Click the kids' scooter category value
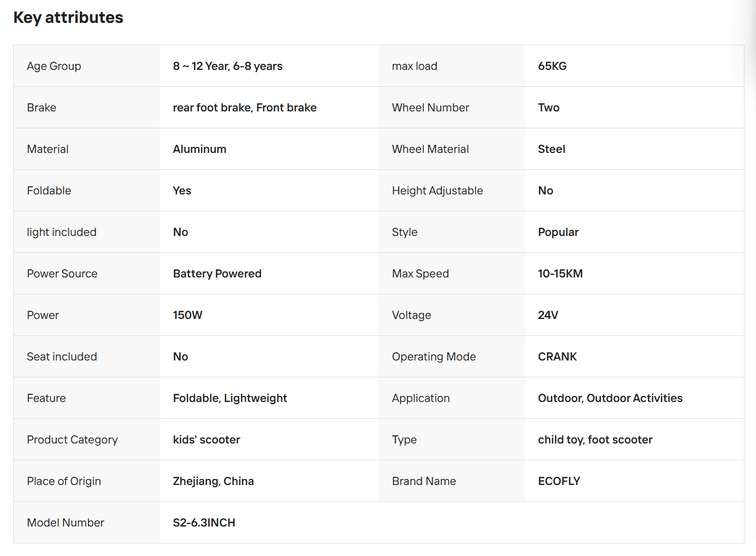Screen dimensions: 756x556 tap(206, 440)
